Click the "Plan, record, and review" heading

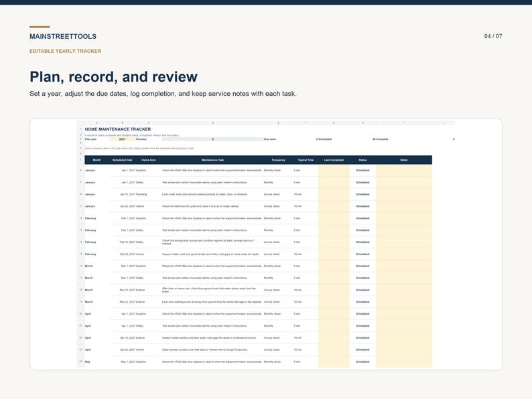tap(113, 76)
